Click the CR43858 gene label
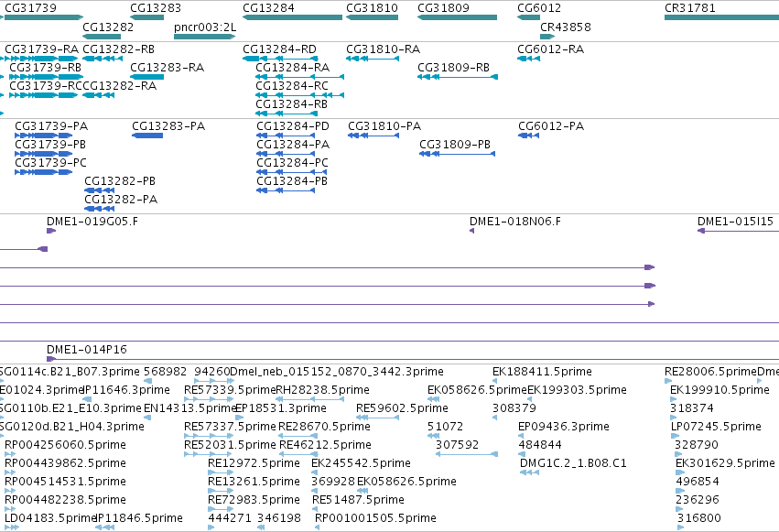 566,27
